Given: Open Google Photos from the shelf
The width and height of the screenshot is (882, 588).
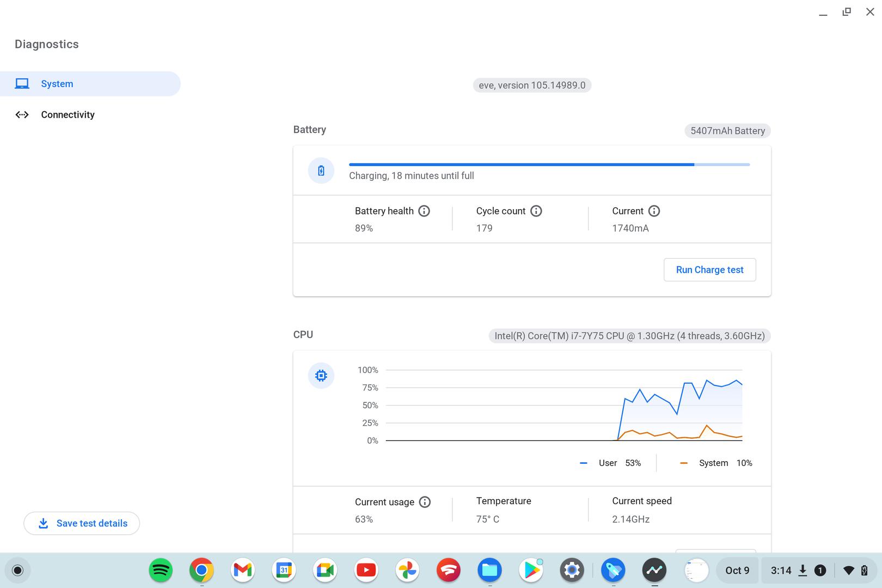Looking at the screenshot, I should [407, 571].
